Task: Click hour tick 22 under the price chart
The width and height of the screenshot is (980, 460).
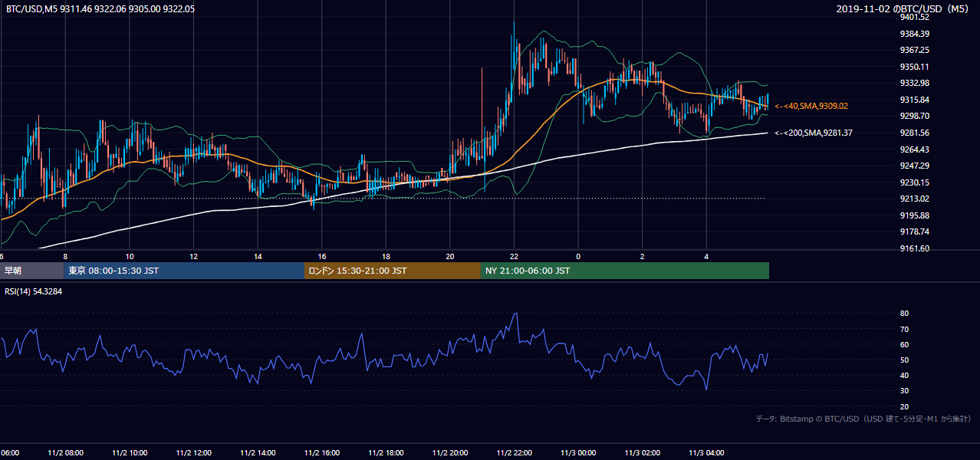Action: pos(514,257)
